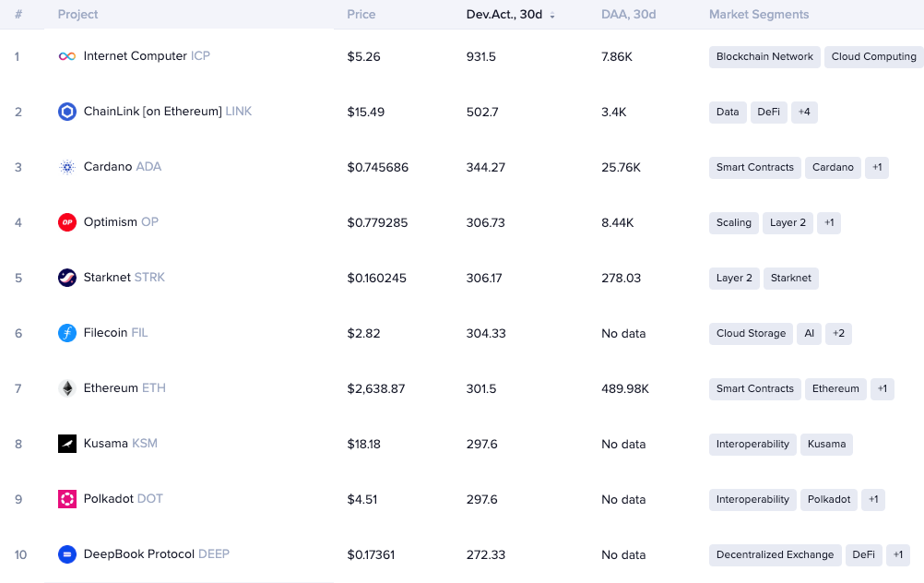Viewport: 924px width, 583px height.
Task: Open the ChainLink [on Ethereum] LINK project
Action: pyautogui.click(x=167, y=112)
